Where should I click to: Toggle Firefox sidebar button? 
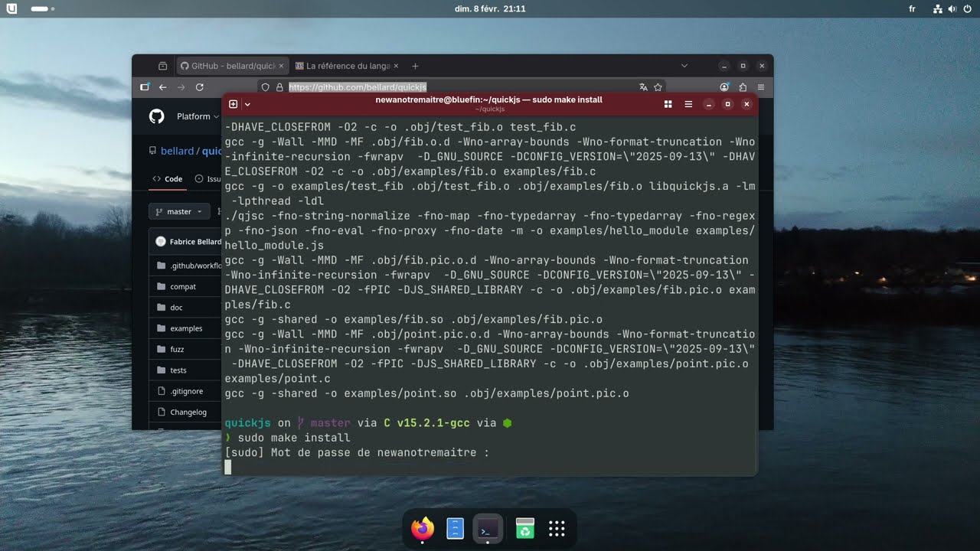(144, 87)
